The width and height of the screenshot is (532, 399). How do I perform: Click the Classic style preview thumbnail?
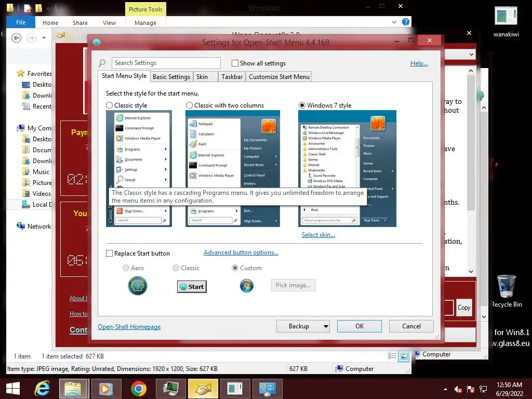(x=139, y=168)
